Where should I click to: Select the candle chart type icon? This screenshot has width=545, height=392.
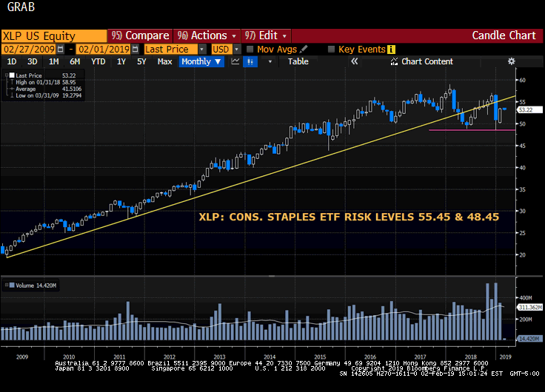click(250, 62)
